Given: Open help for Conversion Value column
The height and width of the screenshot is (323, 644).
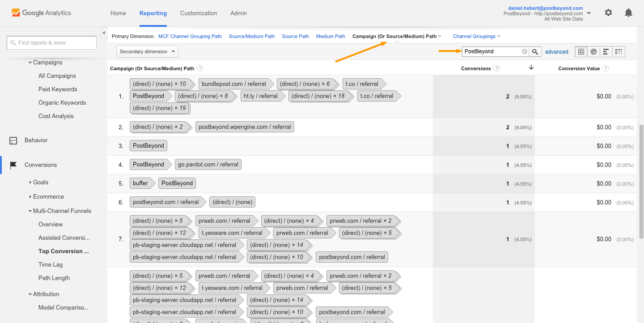Looking at the screenshot, I should (x=606, y=68).
